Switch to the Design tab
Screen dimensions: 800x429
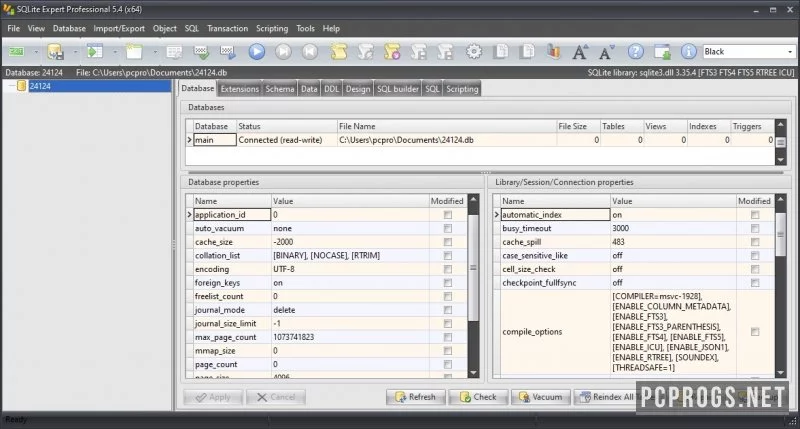(358, 89)
